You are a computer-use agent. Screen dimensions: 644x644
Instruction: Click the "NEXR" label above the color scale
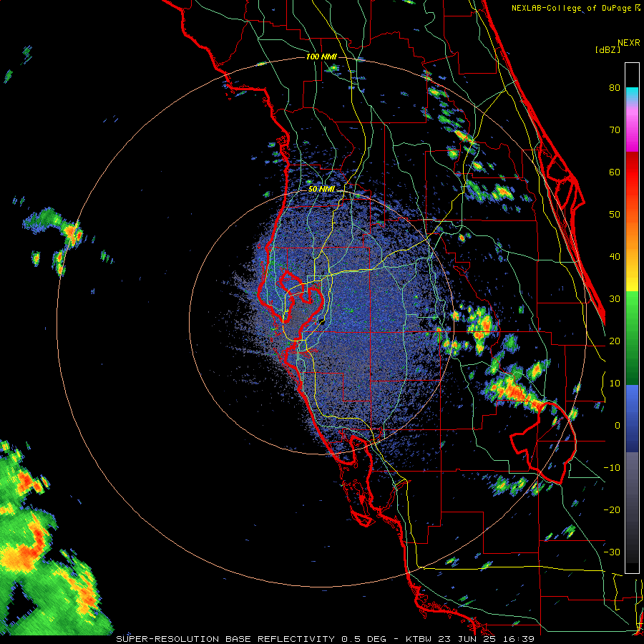629,43
